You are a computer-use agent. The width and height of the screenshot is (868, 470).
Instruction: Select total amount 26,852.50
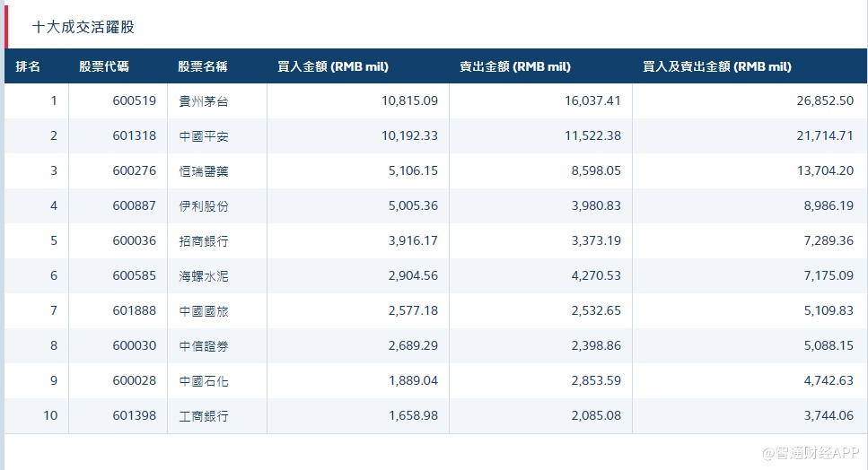[826, 100]
